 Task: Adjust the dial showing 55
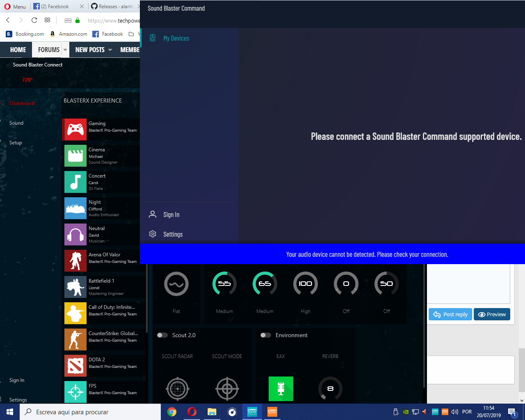[224, 284]
